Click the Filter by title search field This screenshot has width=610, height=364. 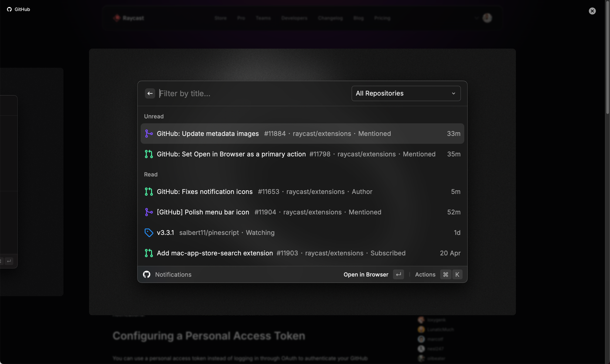click(251, 93)
